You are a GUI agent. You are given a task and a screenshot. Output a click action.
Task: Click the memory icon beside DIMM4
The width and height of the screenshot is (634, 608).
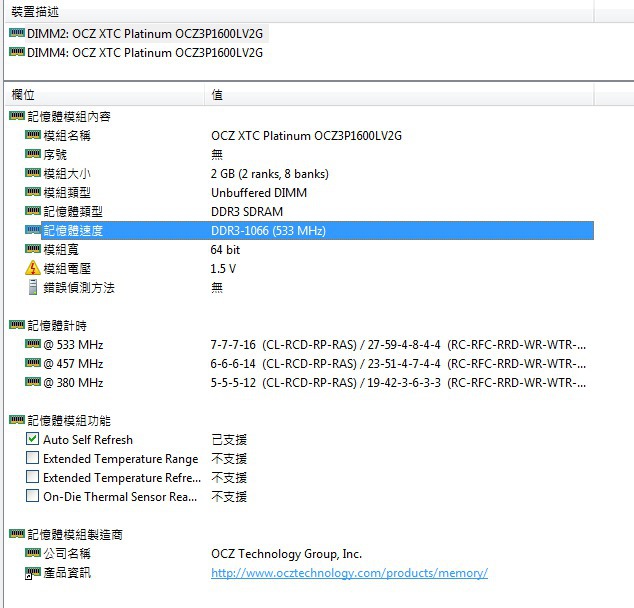[x=17, y=52]
